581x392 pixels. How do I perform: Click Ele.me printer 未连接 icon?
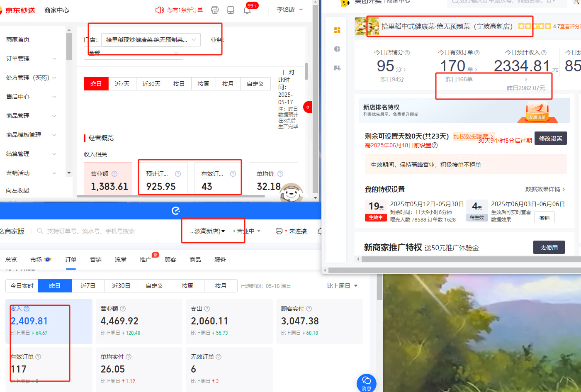(x=279, y=231)
